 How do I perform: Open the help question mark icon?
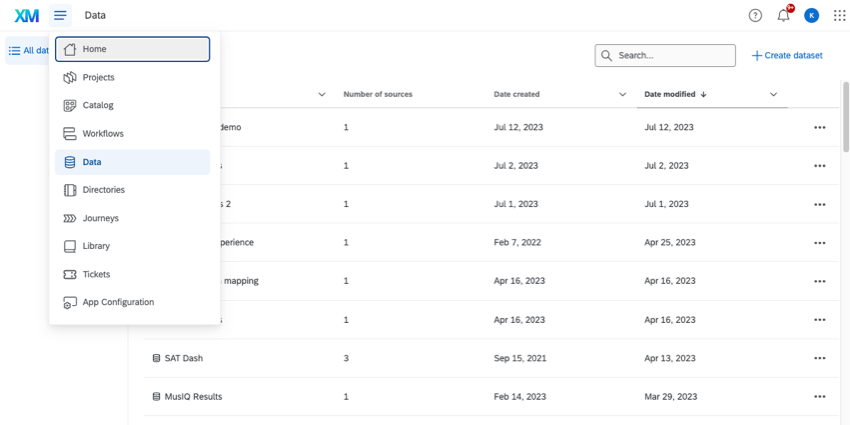755,15
